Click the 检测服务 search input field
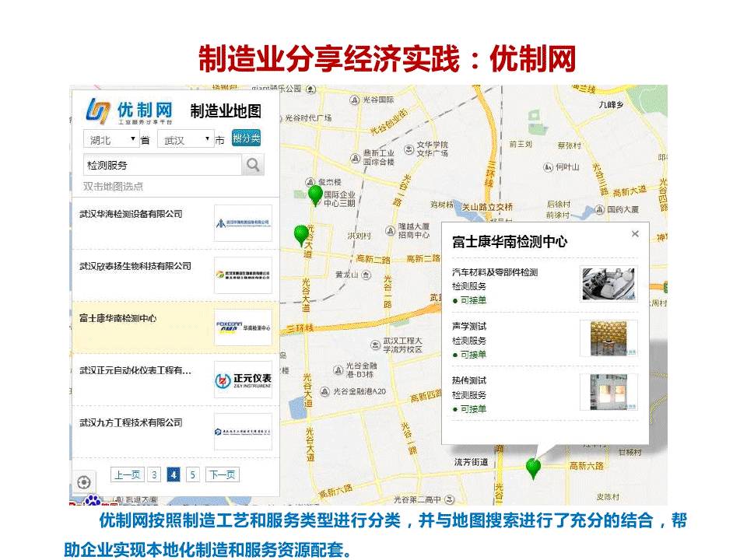The image size is (747, 560). [163, 165]
